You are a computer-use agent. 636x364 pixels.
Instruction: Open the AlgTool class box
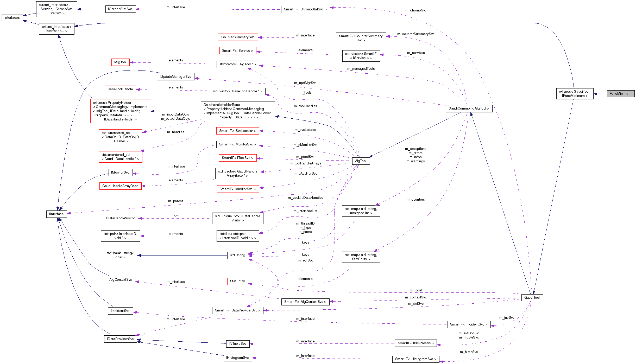pos(361,161)
